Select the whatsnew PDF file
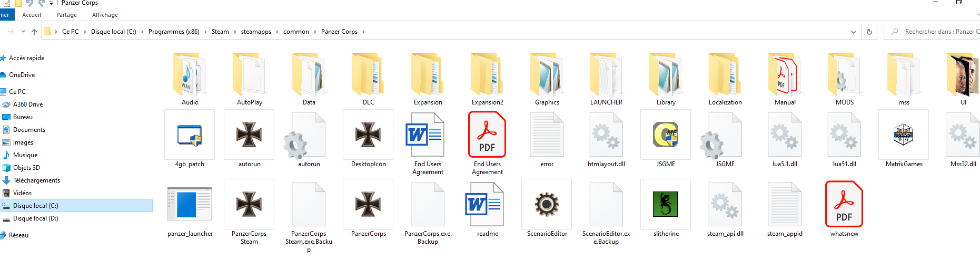The width and height of the screenshot is (980, 268). [x=844, y=209]
